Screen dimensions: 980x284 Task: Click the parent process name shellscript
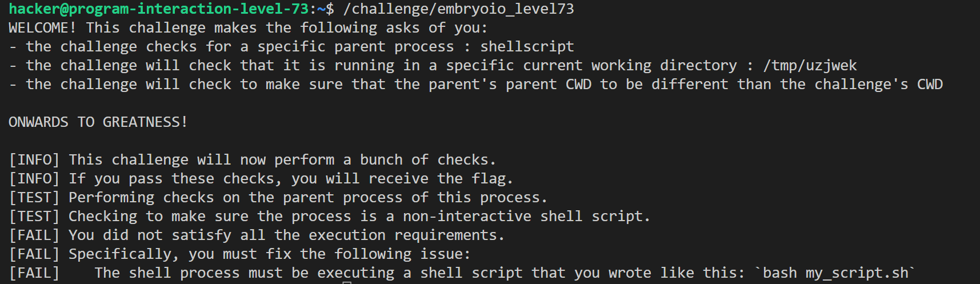[527, 47]
